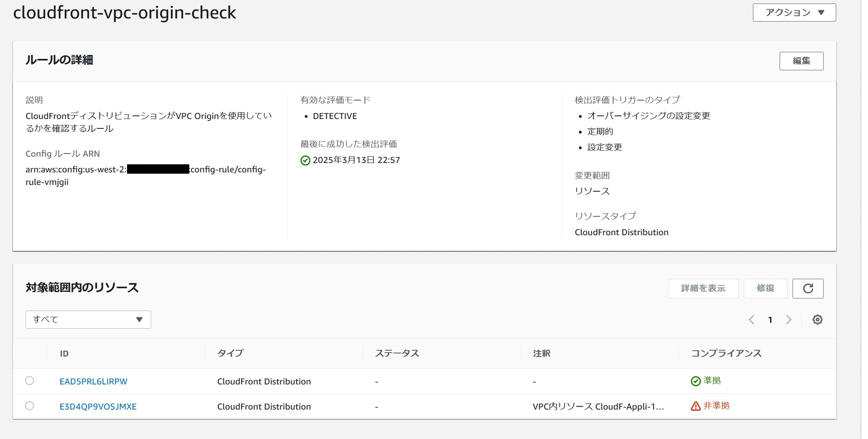This screenshot has height=439, width=868.
Task: Open the すべて compliance filter dropdown
Action: [88, 319]
